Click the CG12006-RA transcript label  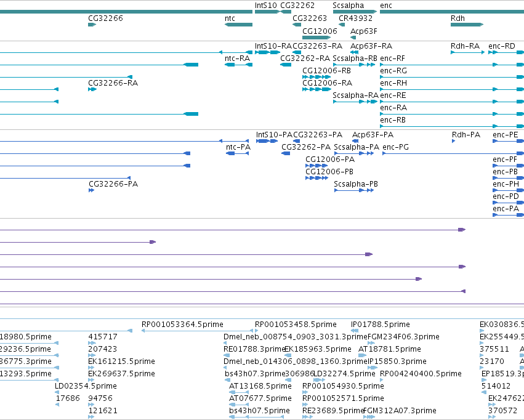click(327, 83)
